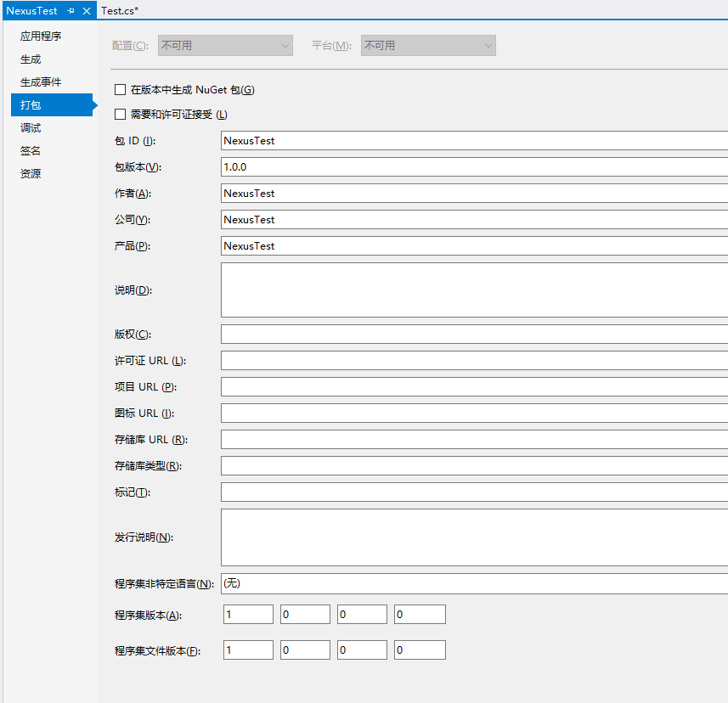Viewport: 728px width, 703px height.
Task: Click the 产品 input field
Action: coord(475,246)
